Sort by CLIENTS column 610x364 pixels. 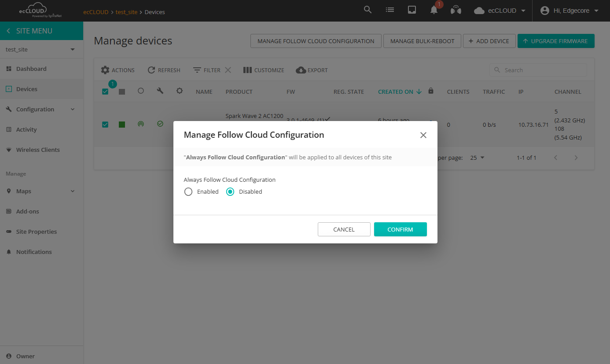coord(458,92)
